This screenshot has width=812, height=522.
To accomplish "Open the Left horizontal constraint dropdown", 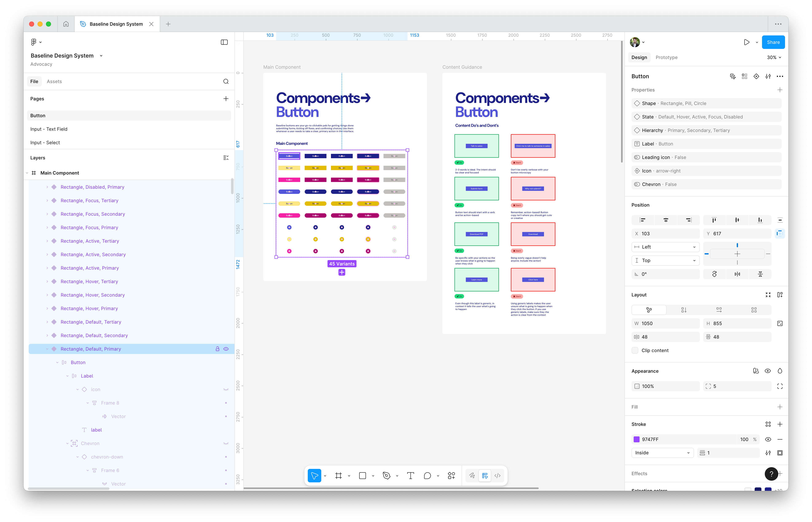I will point(665,247).
